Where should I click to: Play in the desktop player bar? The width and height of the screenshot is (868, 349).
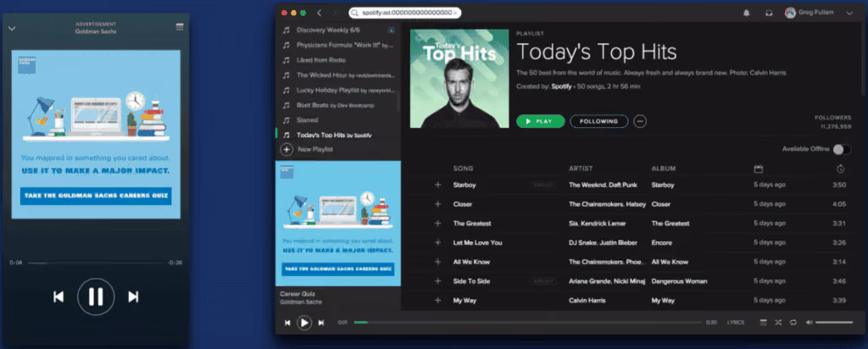(x=304, y=323)
